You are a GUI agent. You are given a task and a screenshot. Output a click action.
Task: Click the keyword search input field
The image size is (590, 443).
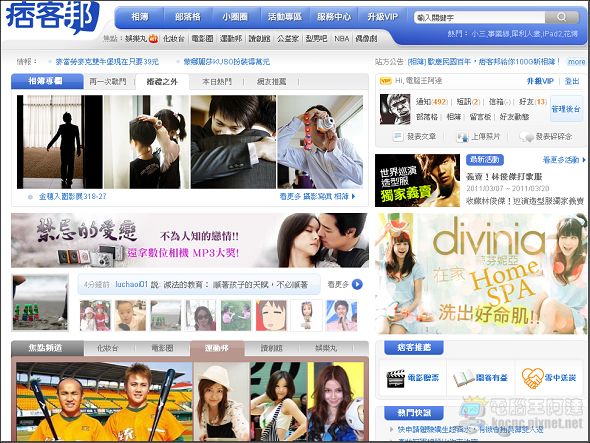[x=479, y=17]
